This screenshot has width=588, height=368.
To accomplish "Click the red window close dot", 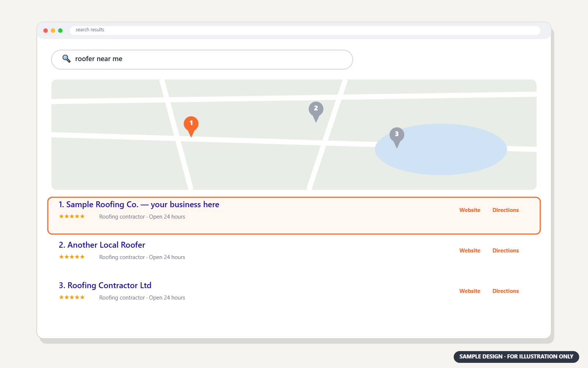I will pyautogui.click(x=46, y=31).
